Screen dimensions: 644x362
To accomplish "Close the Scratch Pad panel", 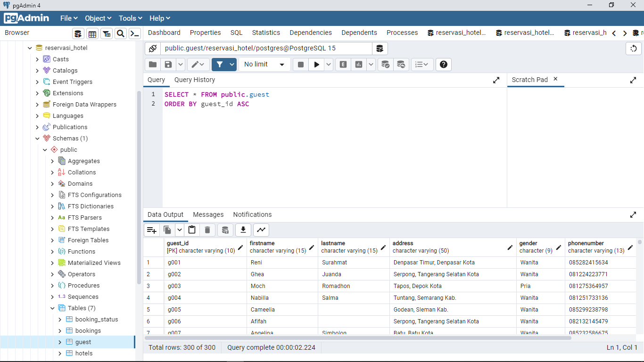I will click(x=555, y=80).
